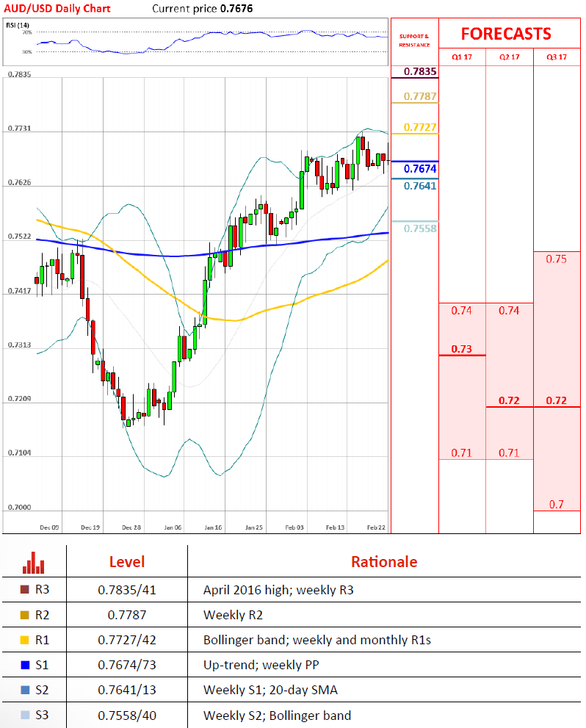Image resolution: width=586 pixels, height=728 pixels.
Task: Click the S1 blue color swatch
Action: (25, 665)
